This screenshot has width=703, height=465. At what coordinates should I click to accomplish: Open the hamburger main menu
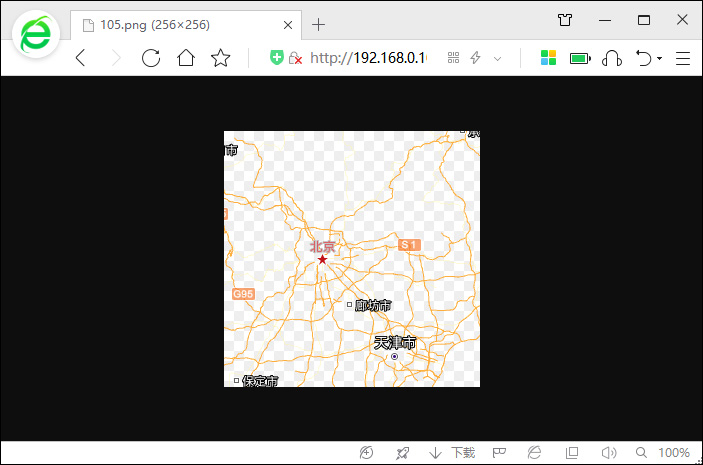point(683,58)
